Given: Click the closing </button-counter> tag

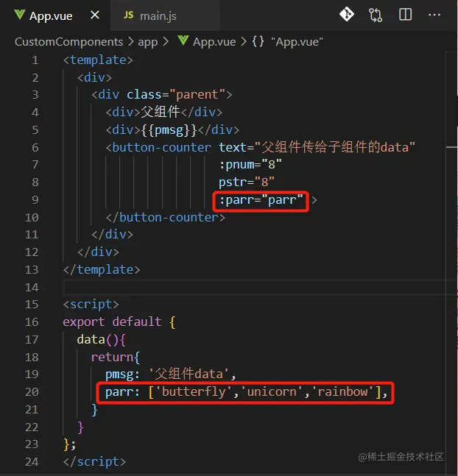Looking at the screenshot, I should click(166, 217).
